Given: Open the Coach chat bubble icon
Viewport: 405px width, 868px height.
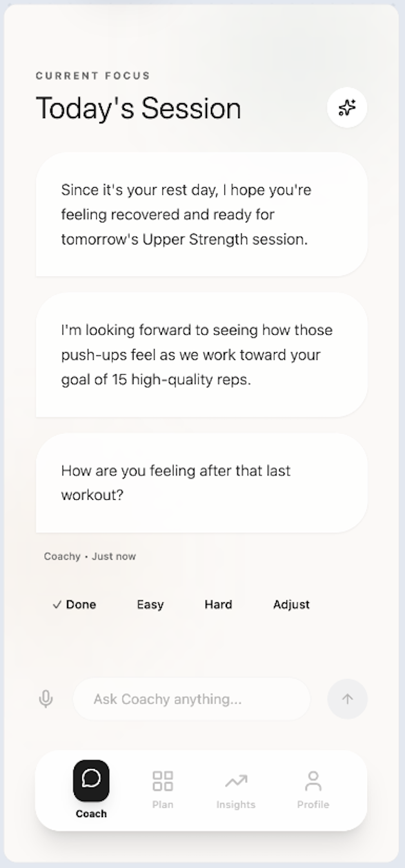Looking at the screenshot, I should 91,780.
